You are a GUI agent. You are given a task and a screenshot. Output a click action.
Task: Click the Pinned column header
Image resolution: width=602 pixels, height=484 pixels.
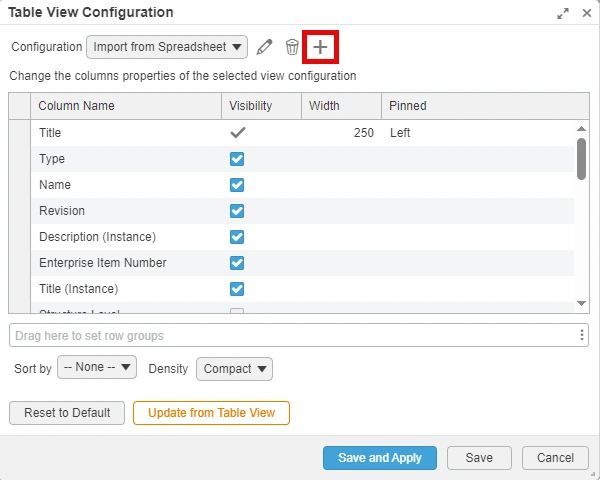coord(408,106)
